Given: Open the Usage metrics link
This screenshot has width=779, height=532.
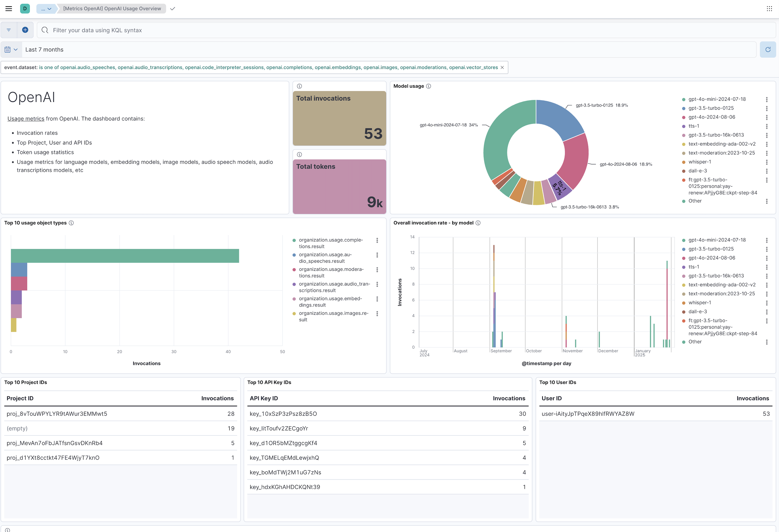Looking at the screenshot, I should pos(26,118).
